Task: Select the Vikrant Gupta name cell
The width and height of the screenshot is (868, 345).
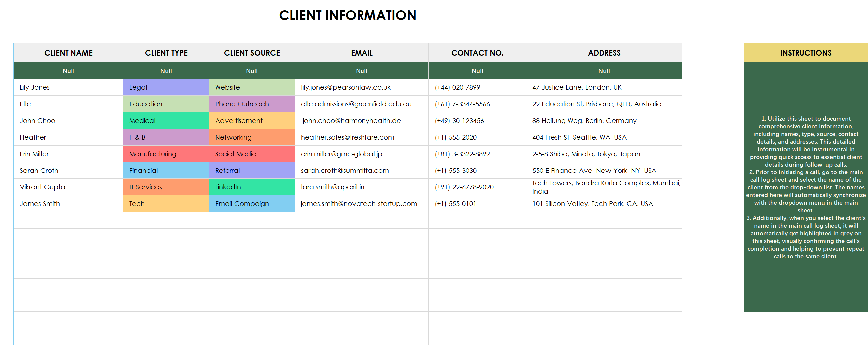Action: click(69, 187)
